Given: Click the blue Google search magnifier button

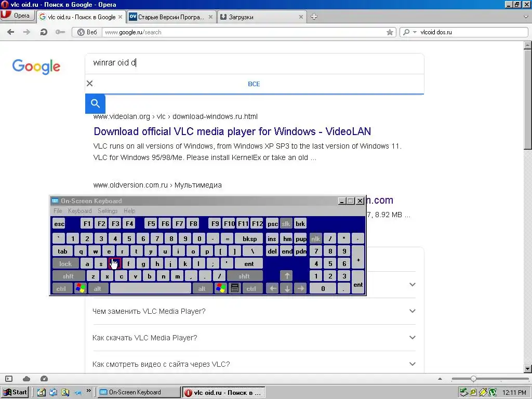Looking at the screenshot, I should pyautogui.click(x=96, y=103).
